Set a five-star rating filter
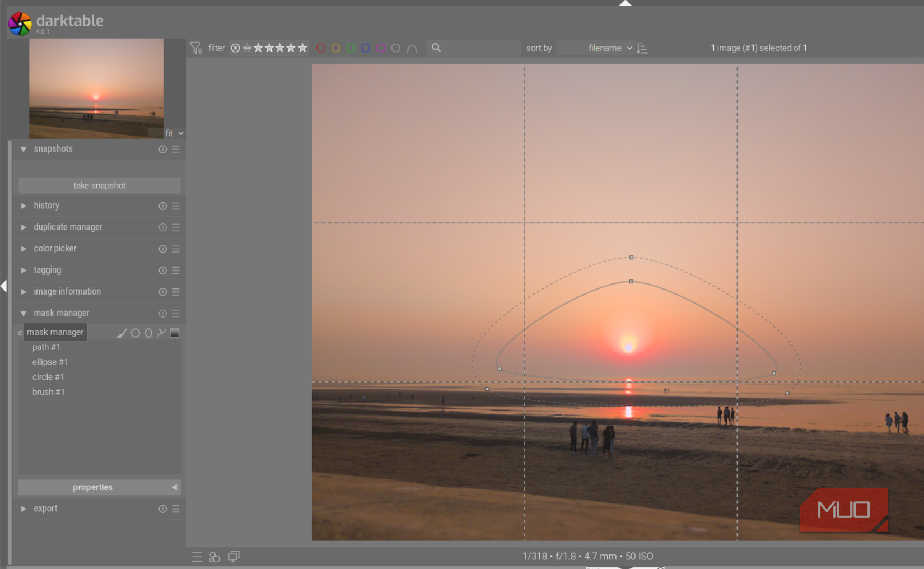This screenshot has width=924, height=569. 303,48
